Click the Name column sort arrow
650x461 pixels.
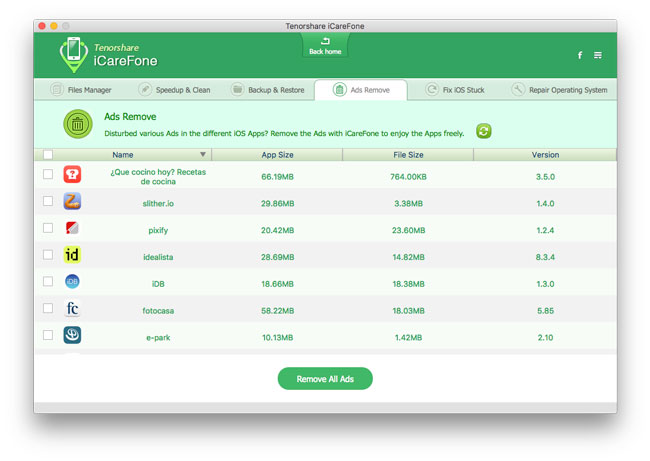(x=203, y=155)
